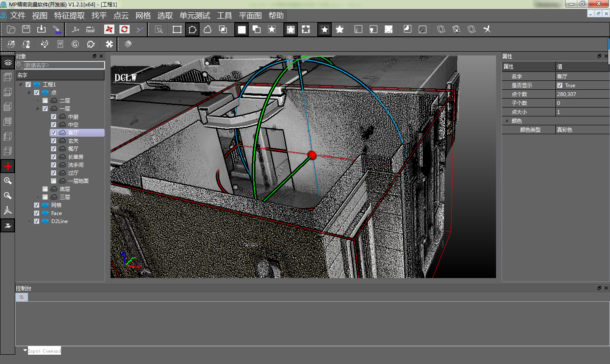Viewport: 610px width, 364px height.
Task: Click the eye icon in left sidebar
Action: coord(8,63)
